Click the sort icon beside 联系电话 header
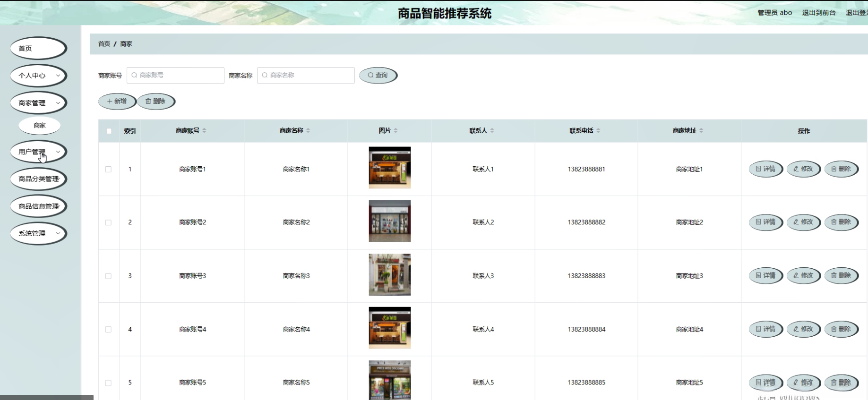The height and width of the screenshot is (400, 868). click(x=598, y=131)
